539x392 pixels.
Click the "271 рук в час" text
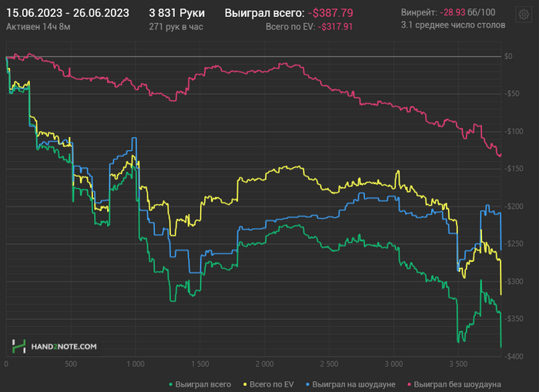coord(176,26)
